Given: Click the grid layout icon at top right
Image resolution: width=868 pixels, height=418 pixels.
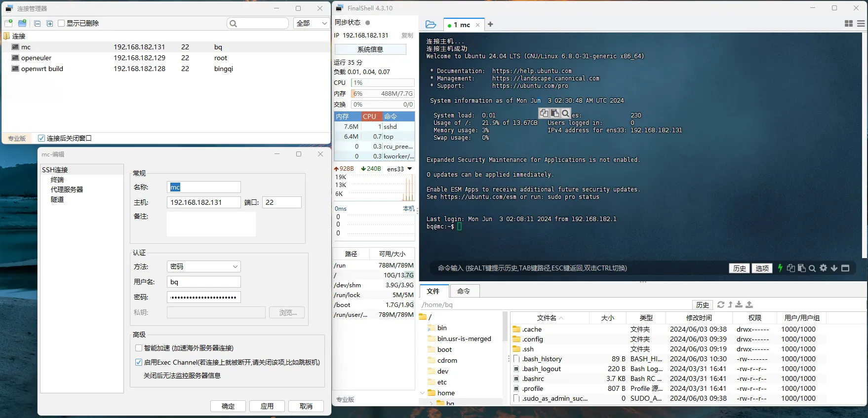Looking at the screenshot, I should pyautogui.click(x=849, y=24).
